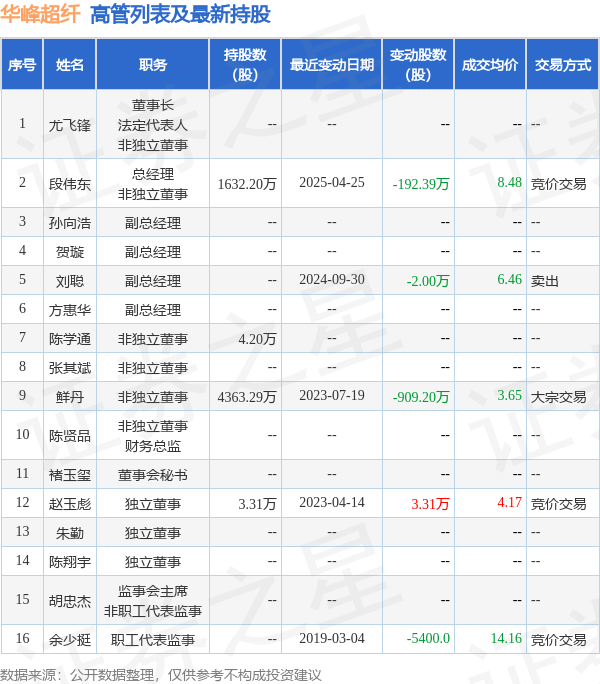Click the name 陈贤品
This screenshot has height=684, width=600.
point(69,436)
